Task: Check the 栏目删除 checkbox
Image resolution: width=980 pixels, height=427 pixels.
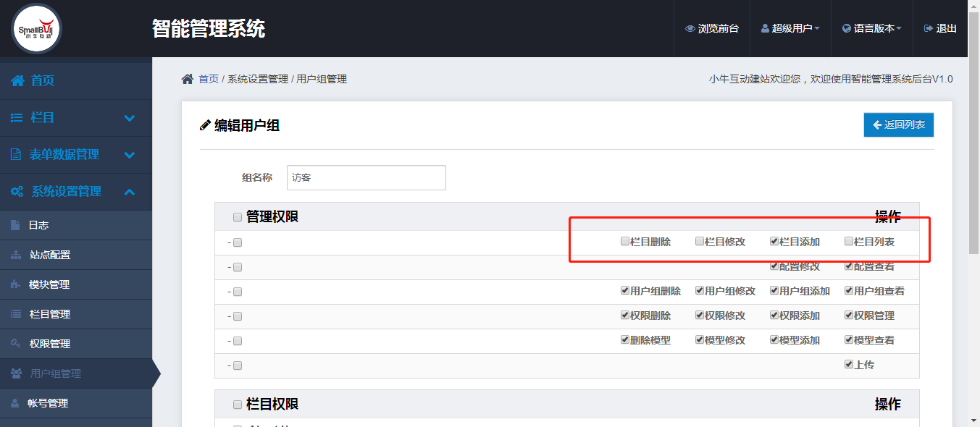Action: pos(625,241)
